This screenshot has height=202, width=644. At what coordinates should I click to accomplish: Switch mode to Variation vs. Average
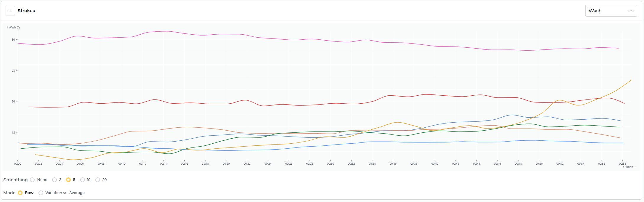click(41, 193)
